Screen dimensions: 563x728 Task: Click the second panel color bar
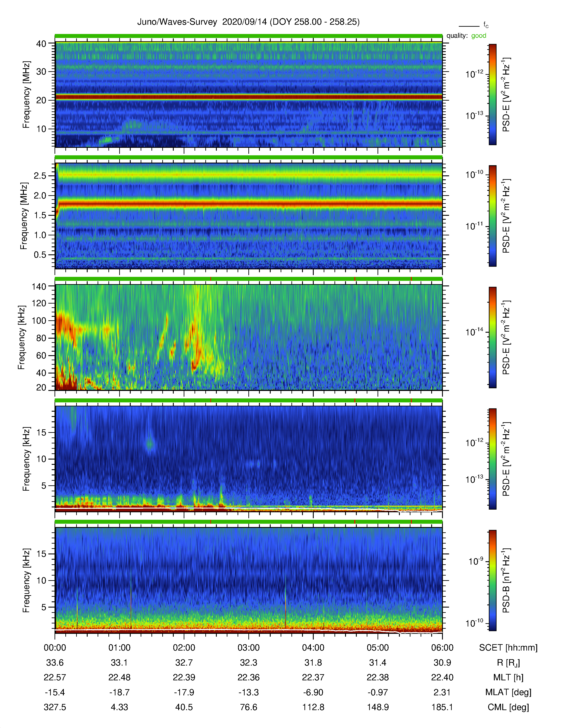[x=492, y=216]
